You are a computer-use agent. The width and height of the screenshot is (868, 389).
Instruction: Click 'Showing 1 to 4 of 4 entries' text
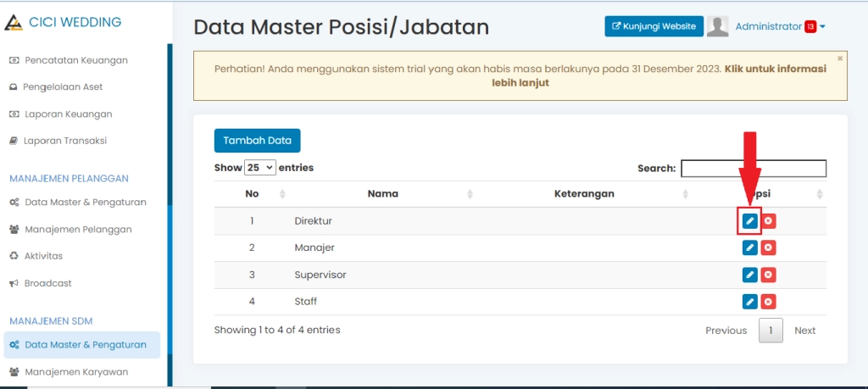[277, 330]
